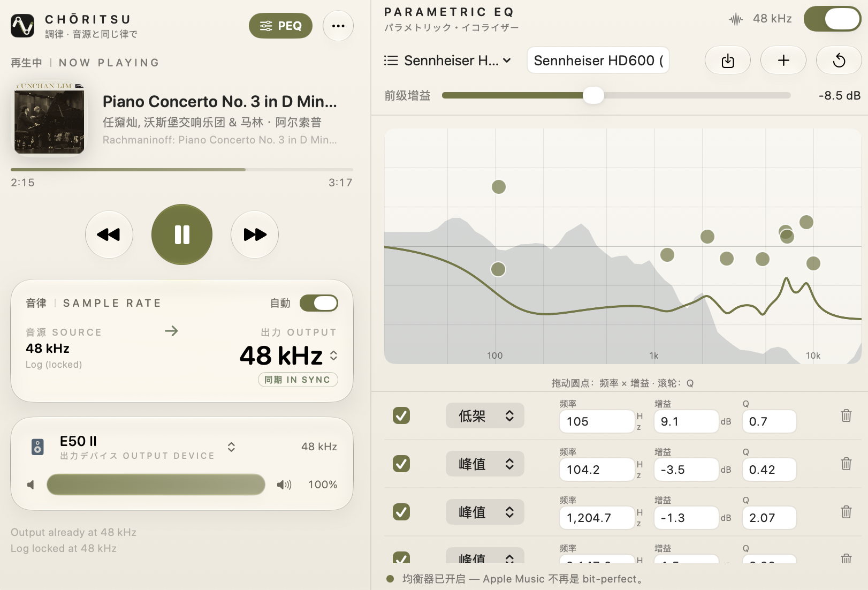Edit the -1.3 dB gain field
The image size is (868, 590).
(686, 518)
